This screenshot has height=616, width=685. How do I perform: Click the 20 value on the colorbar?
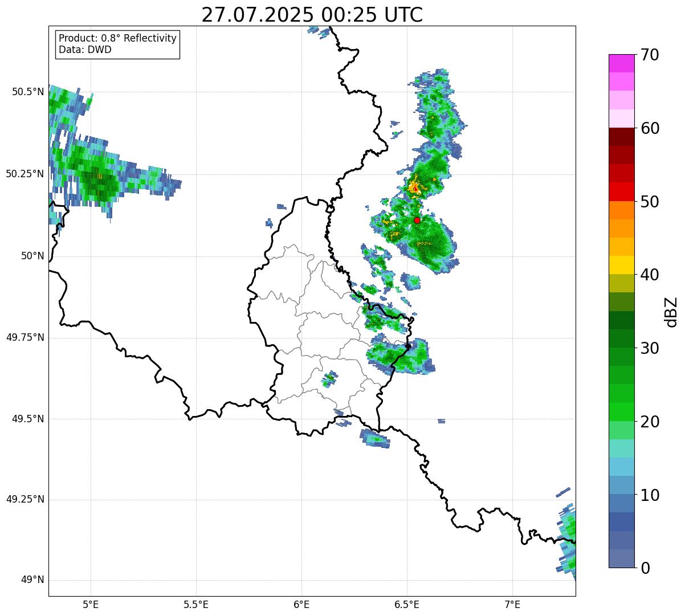(650, 422)
